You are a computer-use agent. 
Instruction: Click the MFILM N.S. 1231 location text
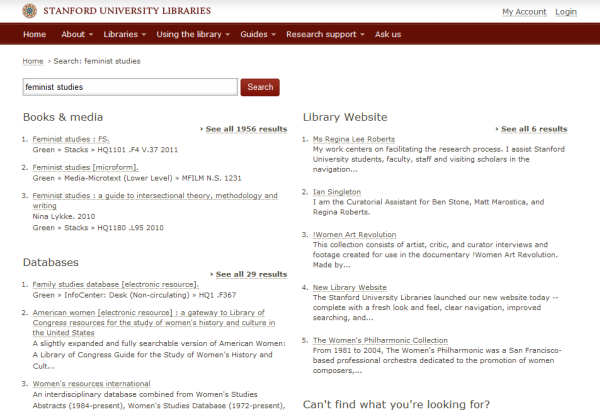(x=212, y=178)
